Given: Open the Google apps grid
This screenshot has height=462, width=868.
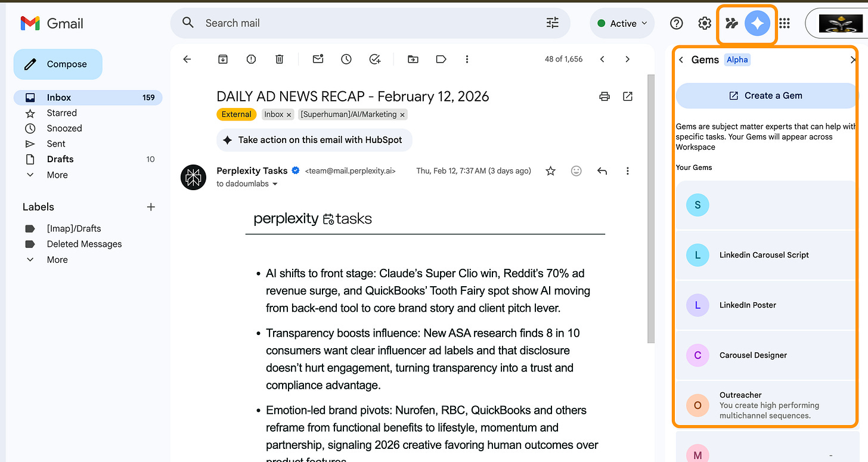Looking at the screenshot, I should [x=785, y=23].
